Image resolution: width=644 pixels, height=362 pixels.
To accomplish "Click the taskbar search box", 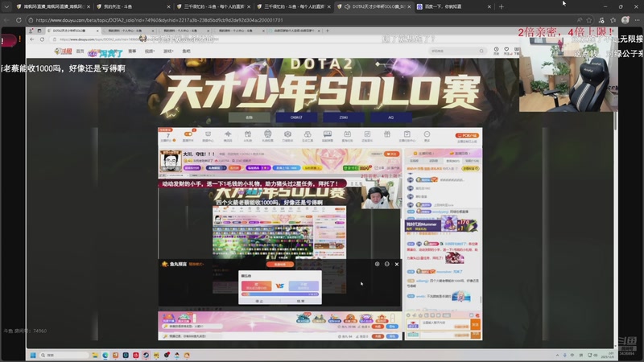I will click(x=64, y=355).
